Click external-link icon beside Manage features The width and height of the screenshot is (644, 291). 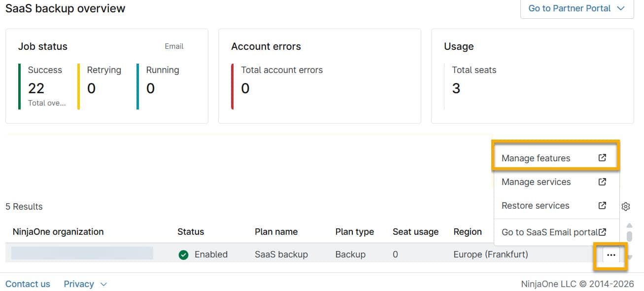pos(602,158)
